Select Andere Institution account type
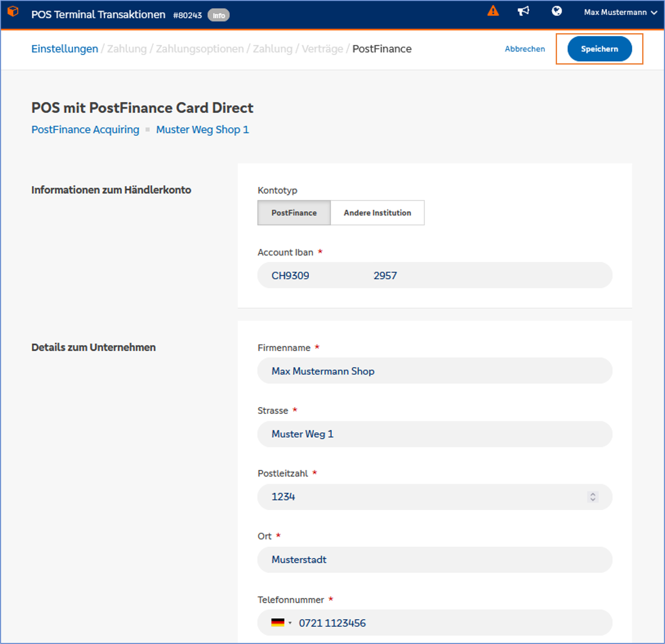This screenshot has height=644, width=665. click(377, 212)
